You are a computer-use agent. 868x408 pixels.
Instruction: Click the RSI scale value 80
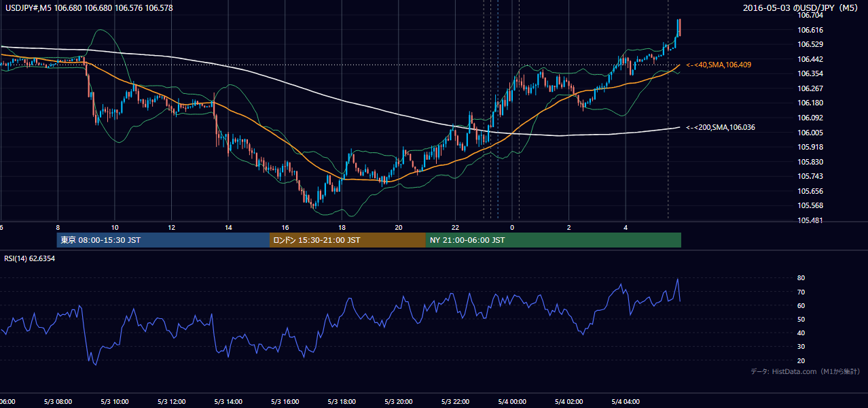click(801, 278)
